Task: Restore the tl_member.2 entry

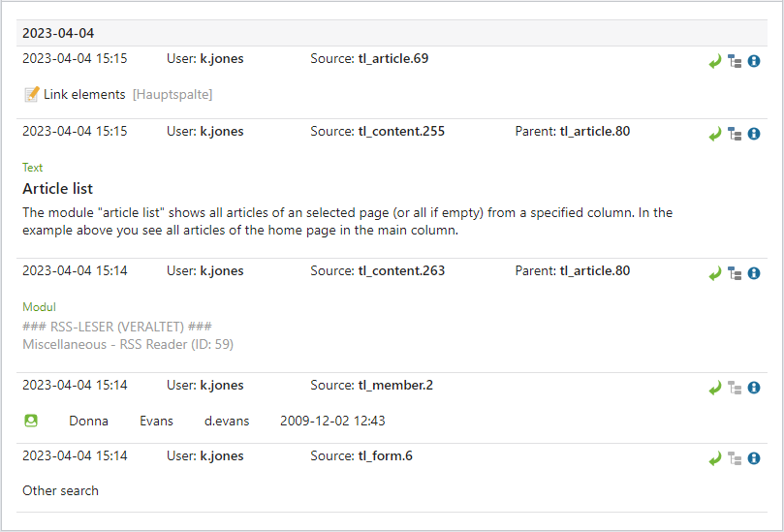Action: 715,388
